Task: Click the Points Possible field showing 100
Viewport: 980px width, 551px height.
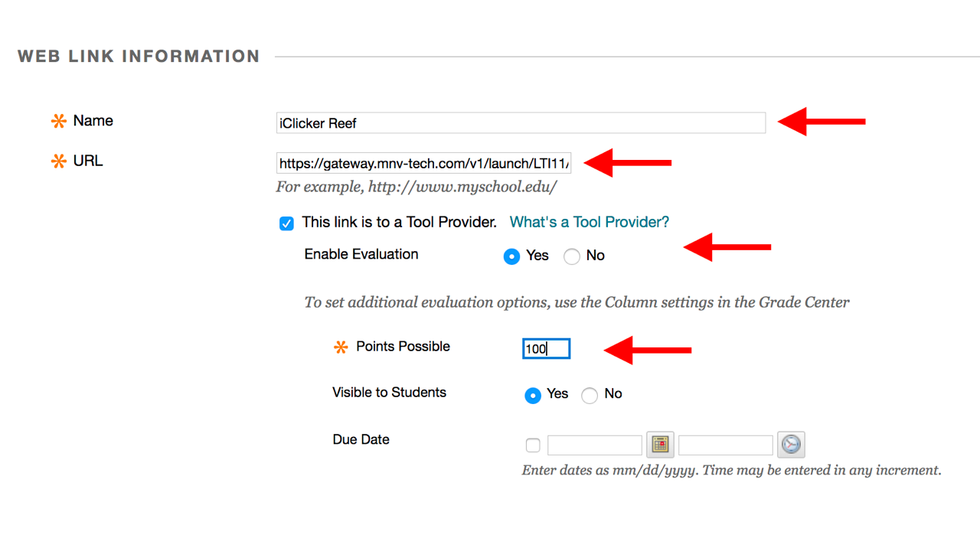Action: click(x=546, y=349)
